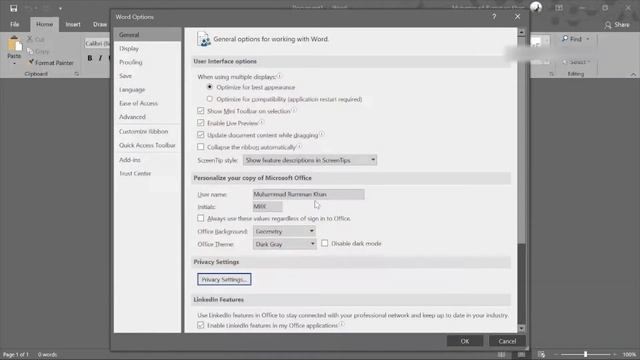Click the zoom slider in the status bar

[x=585, y=355]
